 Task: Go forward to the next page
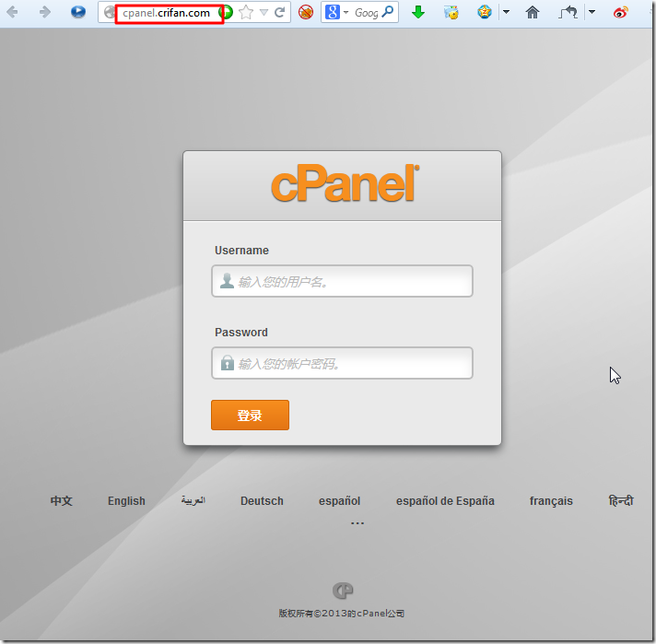pyautogui.click(x=45, y=12)
